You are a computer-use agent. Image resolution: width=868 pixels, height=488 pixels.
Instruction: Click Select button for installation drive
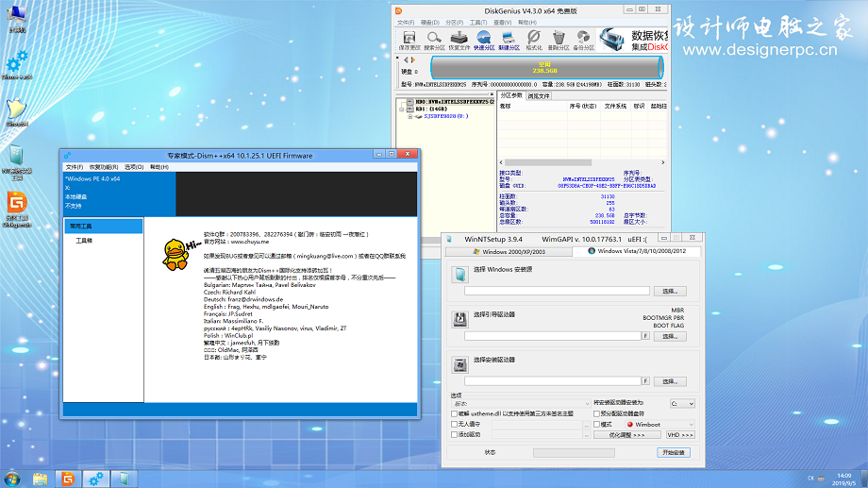671,381
